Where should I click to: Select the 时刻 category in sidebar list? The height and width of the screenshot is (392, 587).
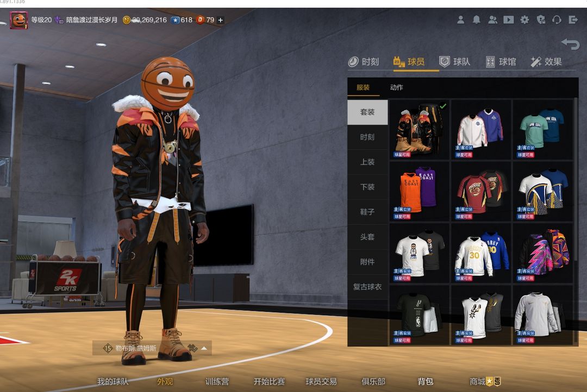tap(367, 137)
